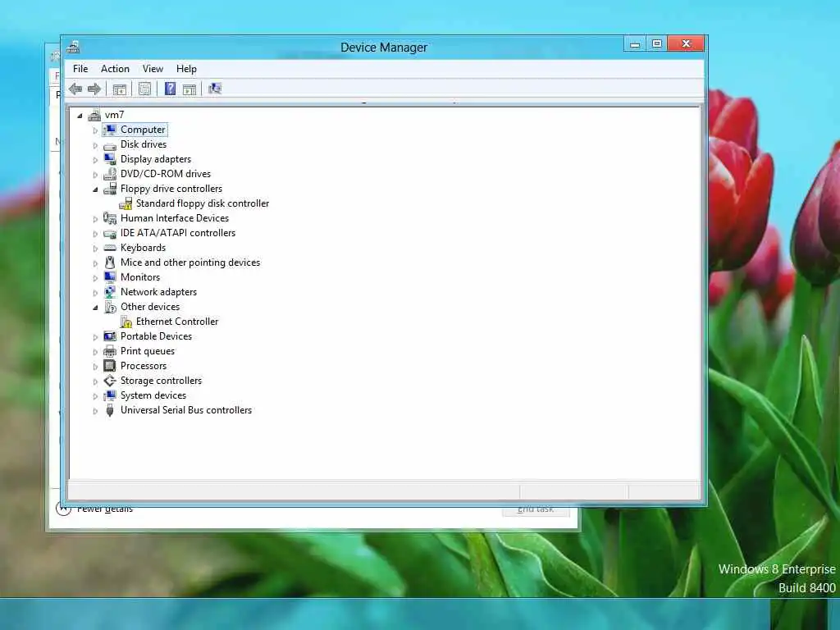
Task: Click the Human Interface Devices icon
Action: tap(110, 218)
